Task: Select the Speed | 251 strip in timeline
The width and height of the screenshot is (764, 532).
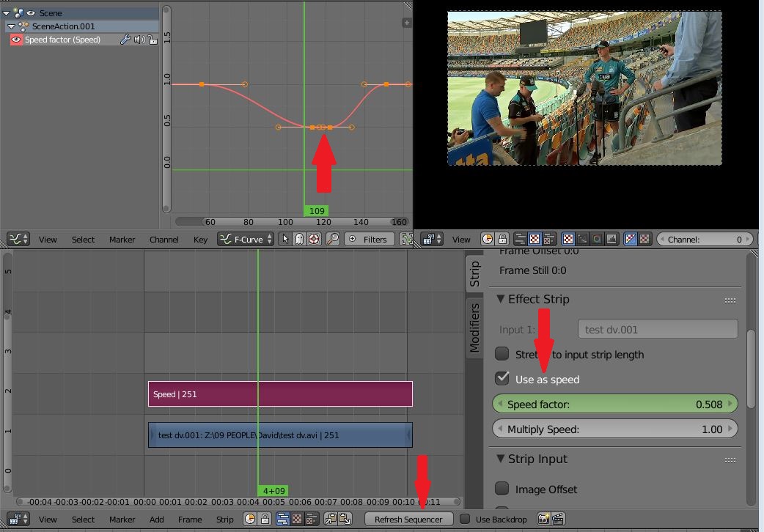Action: (279, 394)
